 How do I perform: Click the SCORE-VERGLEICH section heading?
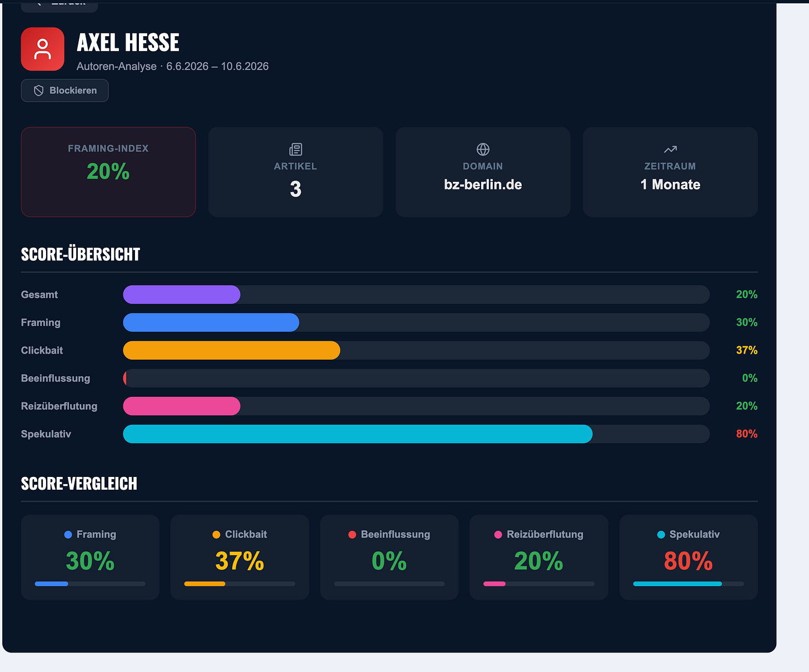click(79, 484)
